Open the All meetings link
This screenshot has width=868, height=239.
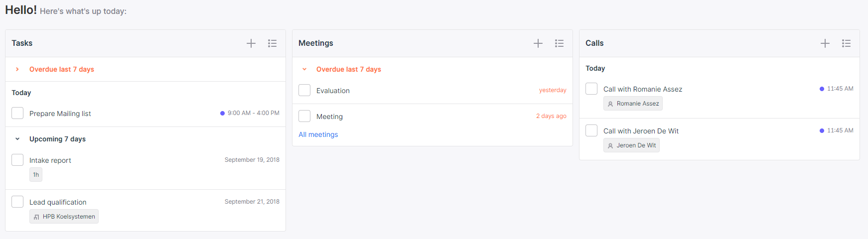(318, 134)
